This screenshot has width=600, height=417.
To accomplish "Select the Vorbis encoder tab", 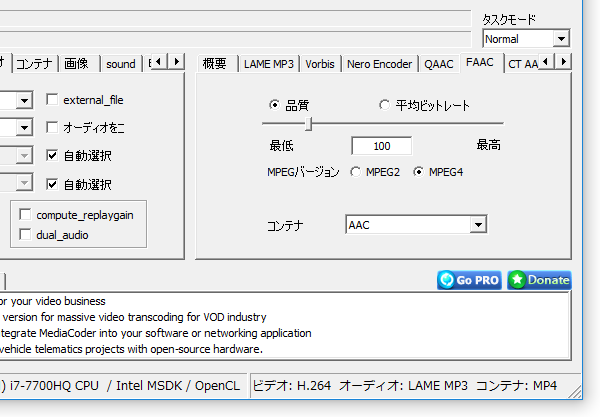I will click(x=320, y=64).
